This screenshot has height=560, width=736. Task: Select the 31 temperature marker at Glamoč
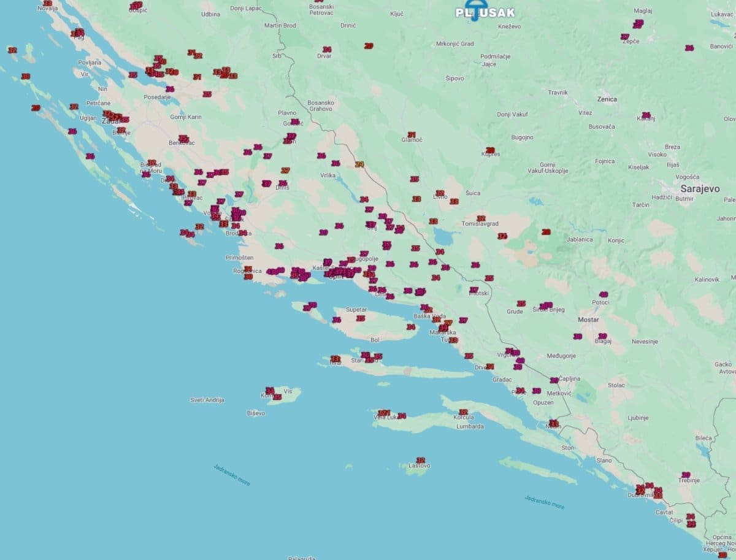pyautogui.click(x=412, y=134)
